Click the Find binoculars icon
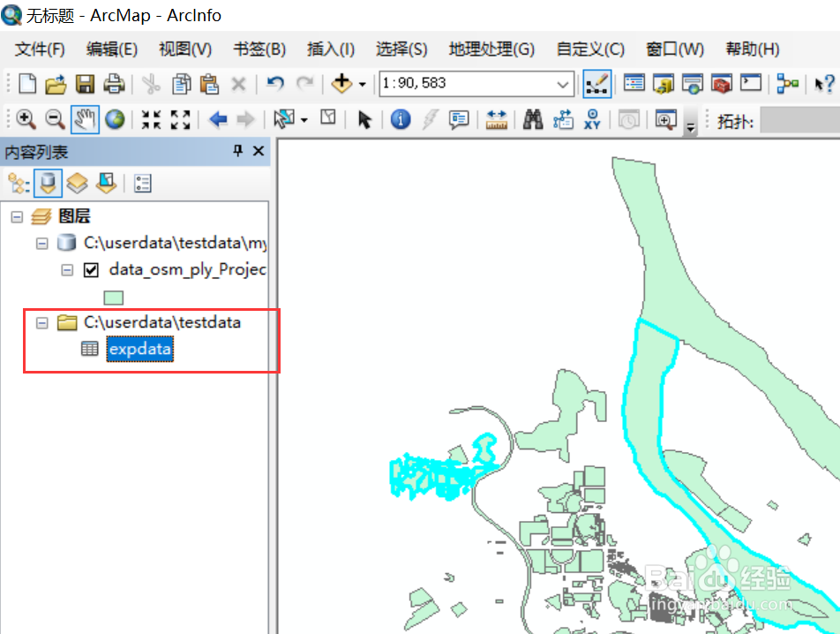This screenshot has height=634, width=840. point(533,119)
